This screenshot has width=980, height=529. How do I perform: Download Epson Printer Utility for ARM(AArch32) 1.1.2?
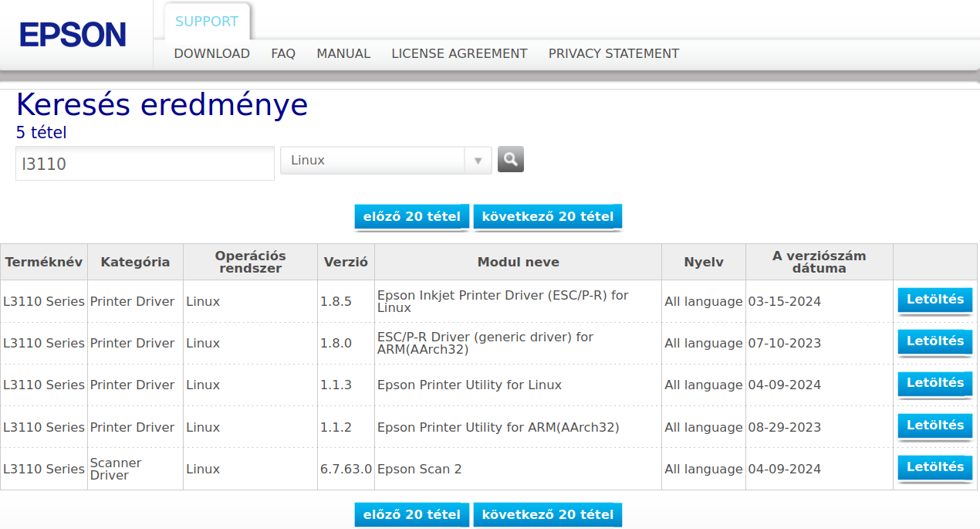[x=935, y=426]
